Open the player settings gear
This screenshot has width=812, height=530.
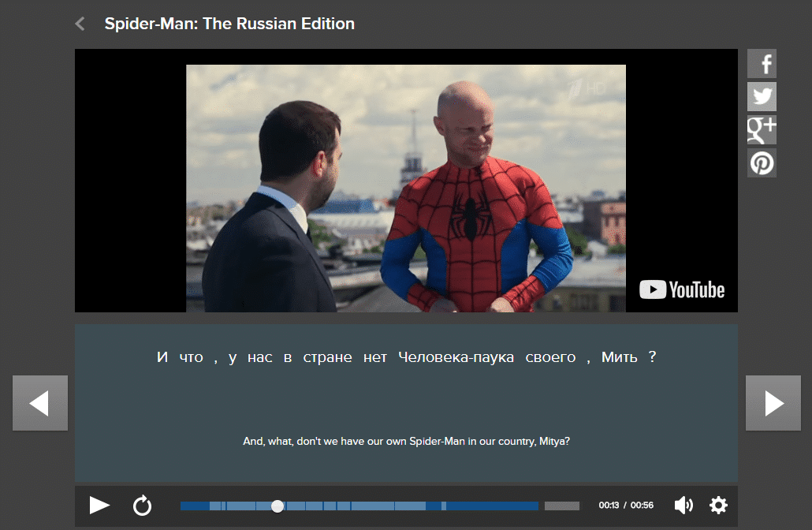[x=718, y=506]
